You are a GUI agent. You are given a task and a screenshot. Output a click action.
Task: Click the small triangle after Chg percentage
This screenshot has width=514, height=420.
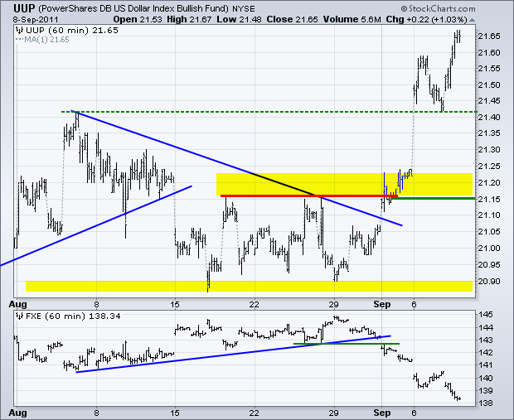(472, 20)
